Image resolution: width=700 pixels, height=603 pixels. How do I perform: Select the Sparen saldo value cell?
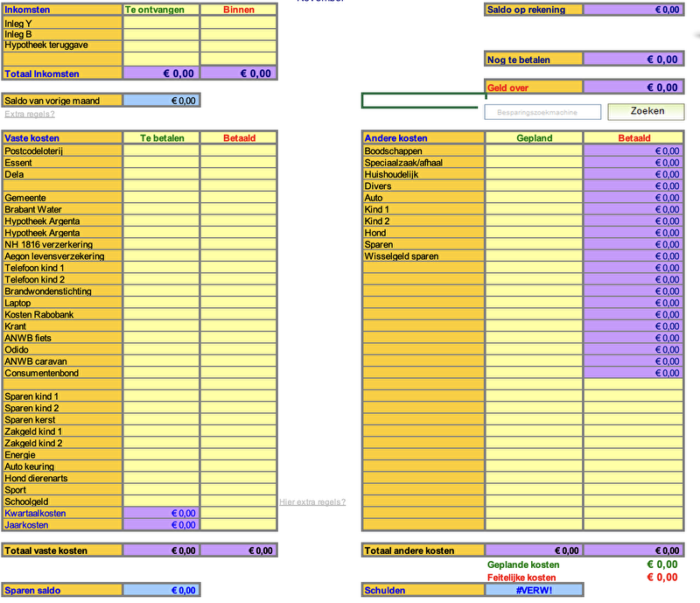(x=161, y=591)
